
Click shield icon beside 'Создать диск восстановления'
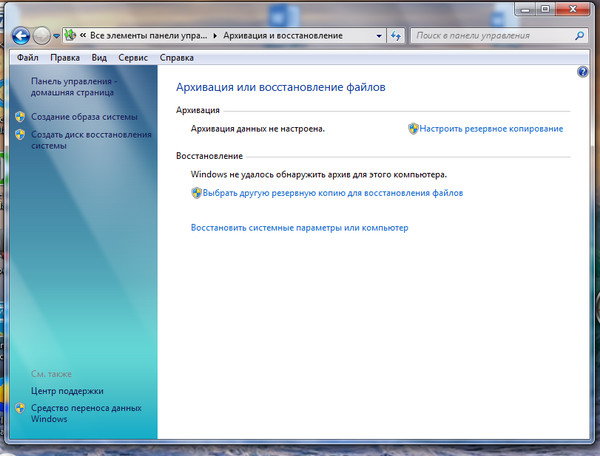(x=20, y=134)
